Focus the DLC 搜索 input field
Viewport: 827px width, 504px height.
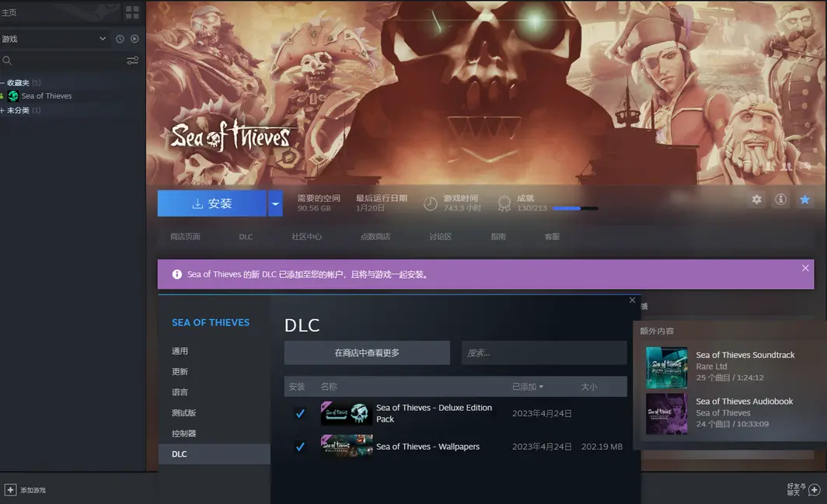(x=544, y=353)
